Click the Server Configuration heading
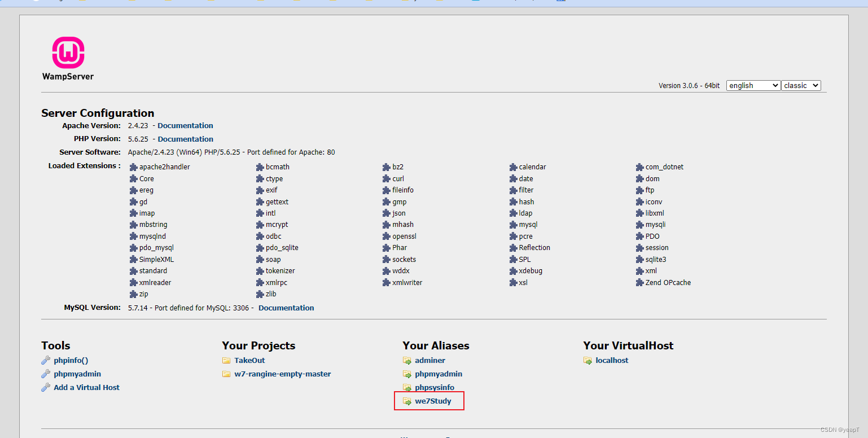 point(98,113)
